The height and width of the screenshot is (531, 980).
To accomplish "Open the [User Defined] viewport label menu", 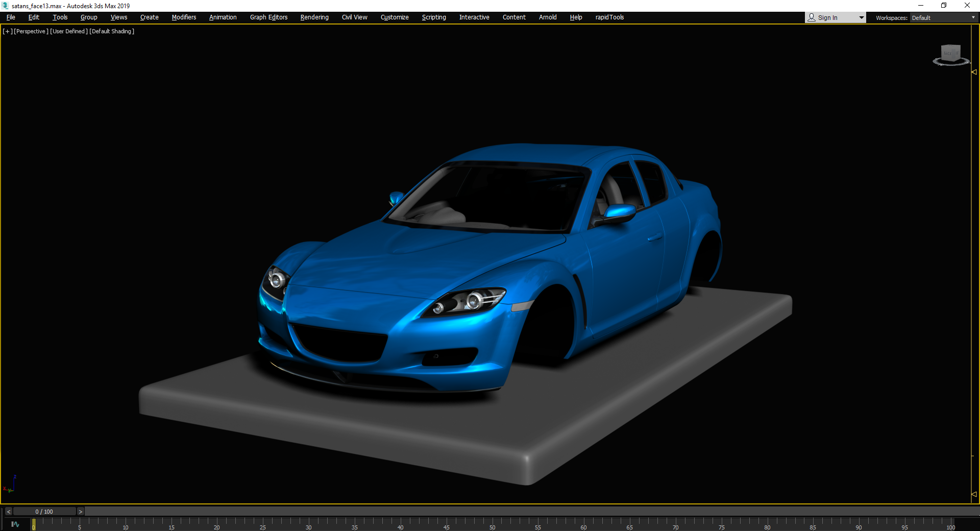I will click(x=69, y=31).
